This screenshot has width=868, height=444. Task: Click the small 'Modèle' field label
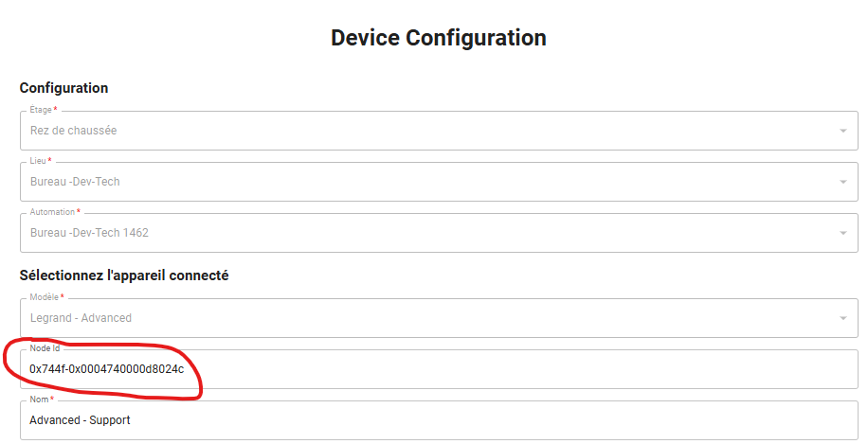pyautogui.click(x=45, y=297)
